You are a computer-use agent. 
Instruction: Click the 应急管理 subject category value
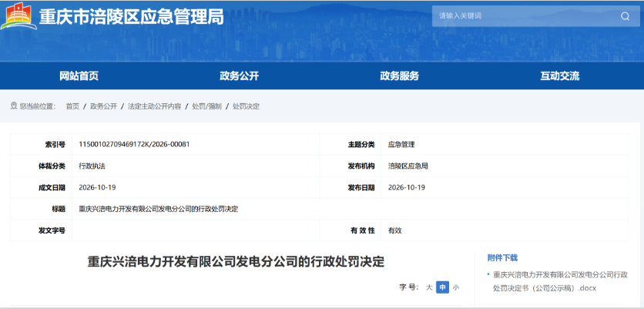point(401,144)
